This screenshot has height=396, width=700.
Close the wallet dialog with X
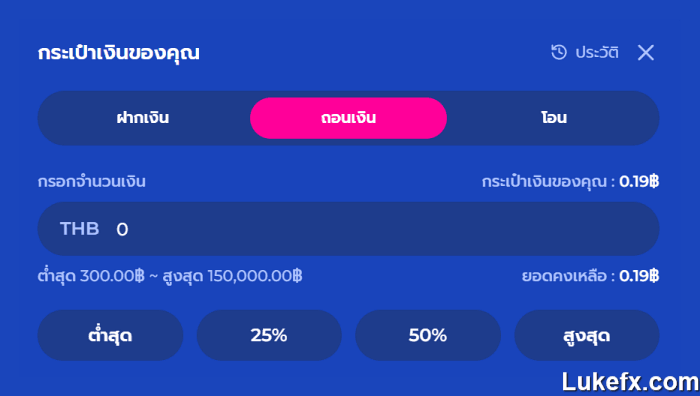[646, 53]
